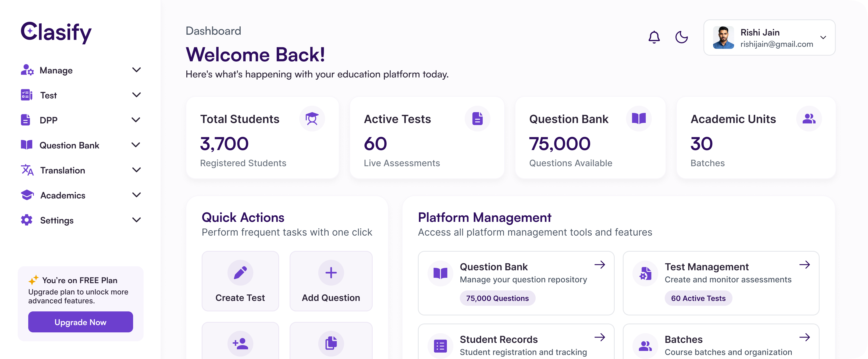
Task: Click the plus icon on Add Question
Action: point(331,272)
